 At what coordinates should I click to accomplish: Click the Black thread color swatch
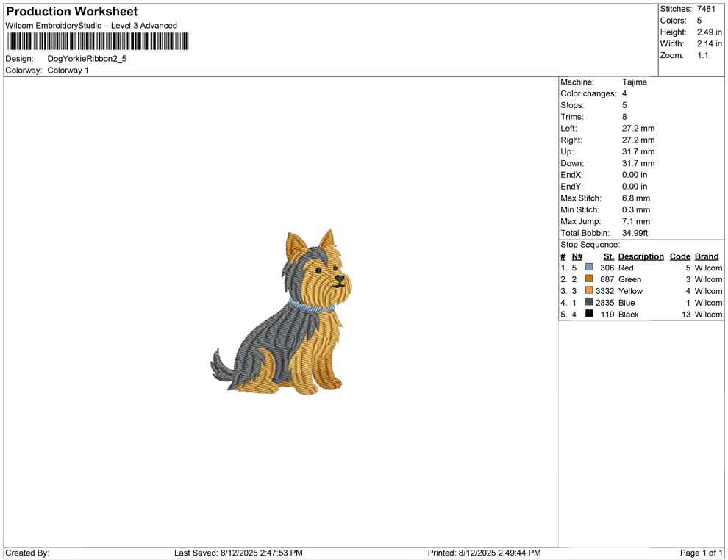(x=589, y=314)
